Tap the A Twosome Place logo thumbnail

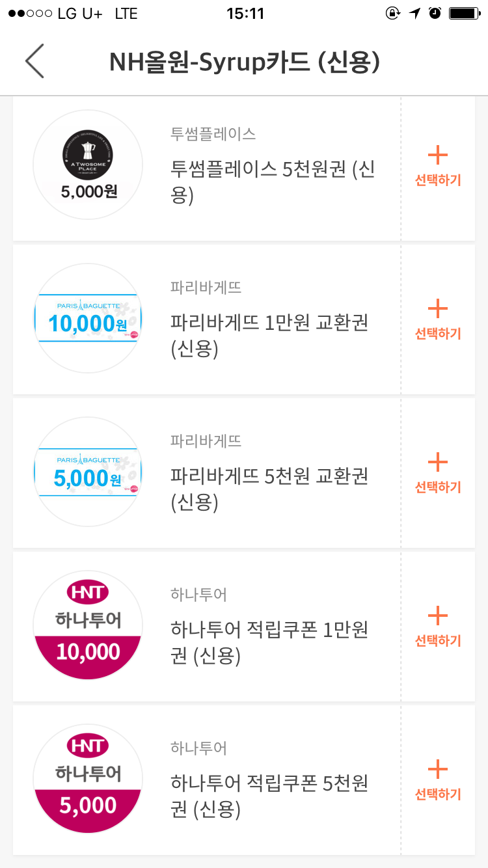click(x=88, y=165)
